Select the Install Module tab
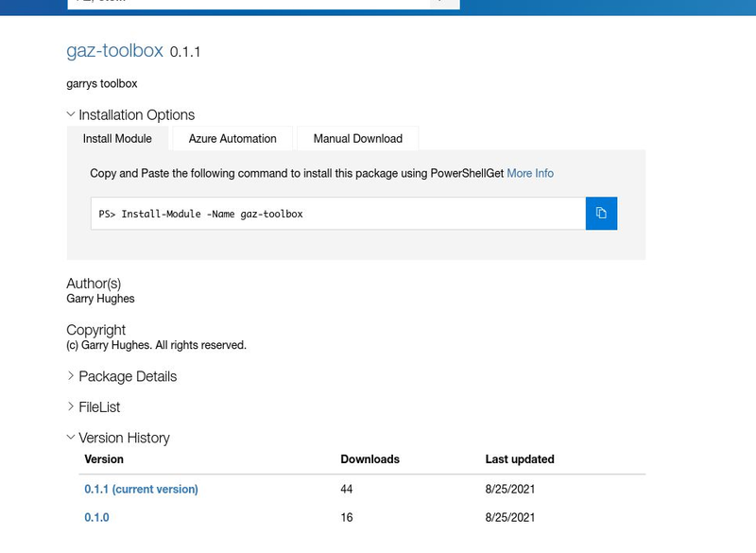Viewport: 756px width, 553px height. click(x=117, y=138)
